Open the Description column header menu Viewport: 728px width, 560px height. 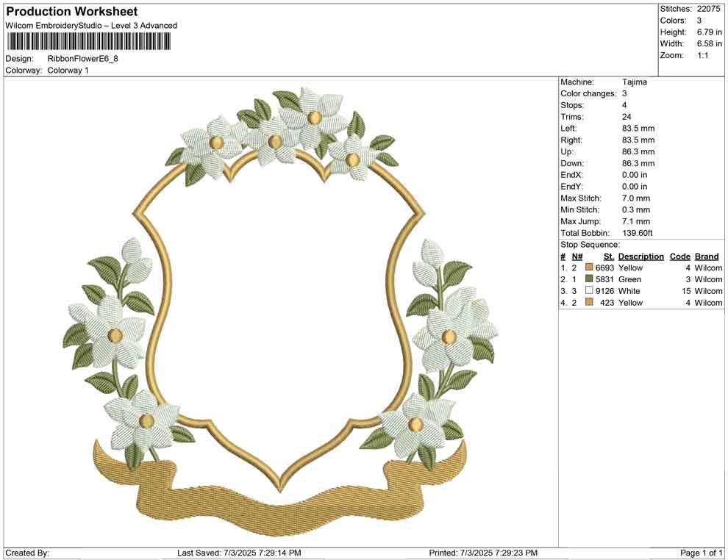640,256
